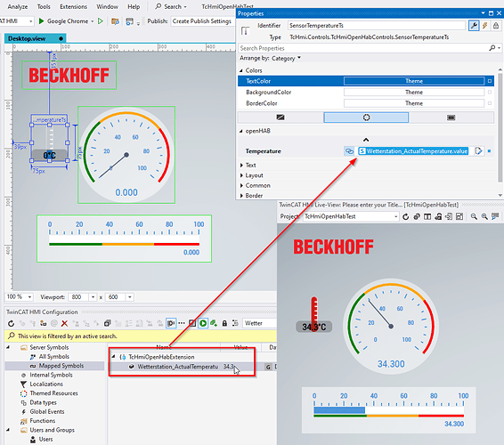The image size is (504, 445).
Task: Open the Extensions menu
Action: point(73,6)
